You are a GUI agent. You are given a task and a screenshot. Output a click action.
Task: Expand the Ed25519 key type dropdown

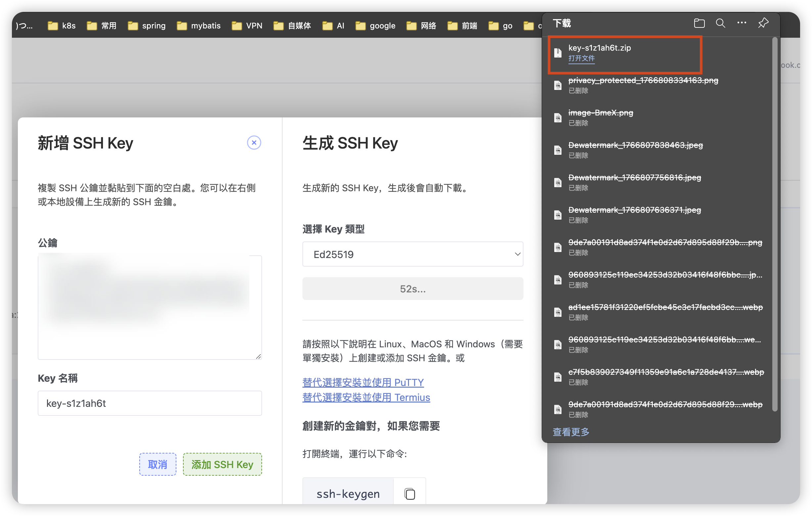click(412, 254)
